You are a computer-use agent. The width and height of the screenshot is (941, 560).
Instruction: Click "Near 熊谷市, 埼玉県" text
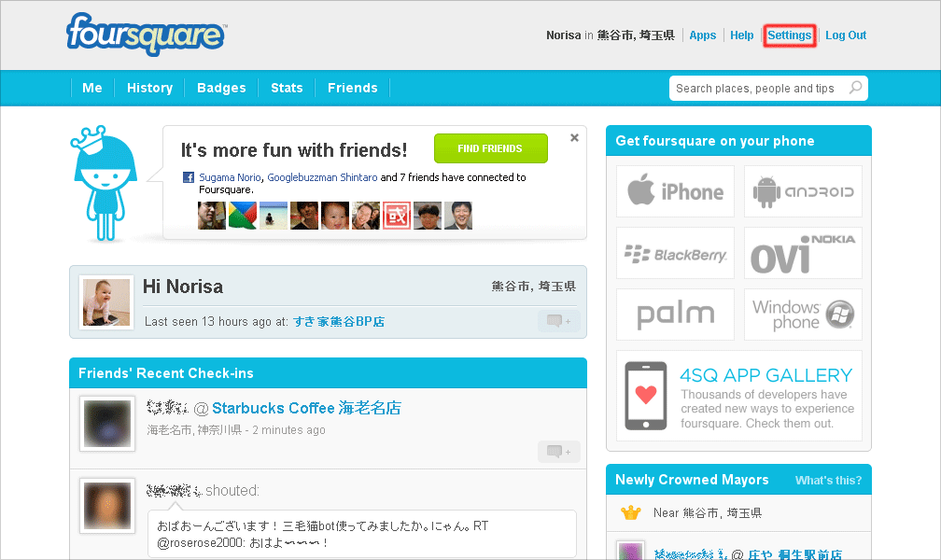coord(707,512)
